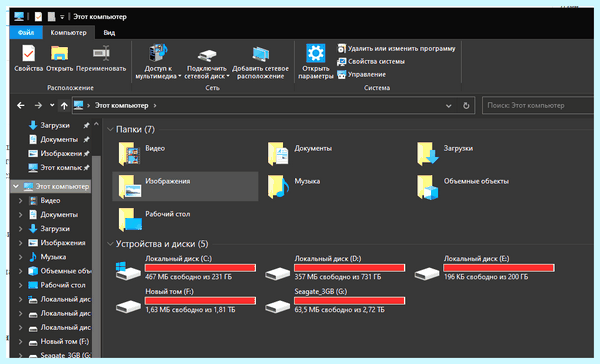Expand Видео in the navigation tree
Viewport: 600px width, 364px height.
pos(21,201)
